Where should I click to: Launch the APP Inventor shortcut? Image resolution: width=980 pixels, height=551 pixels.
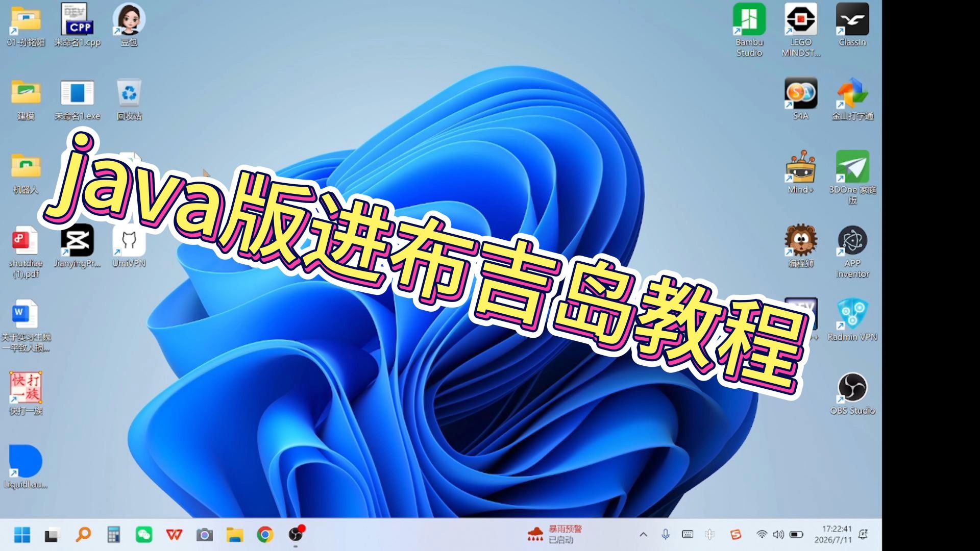coord(852,251)
